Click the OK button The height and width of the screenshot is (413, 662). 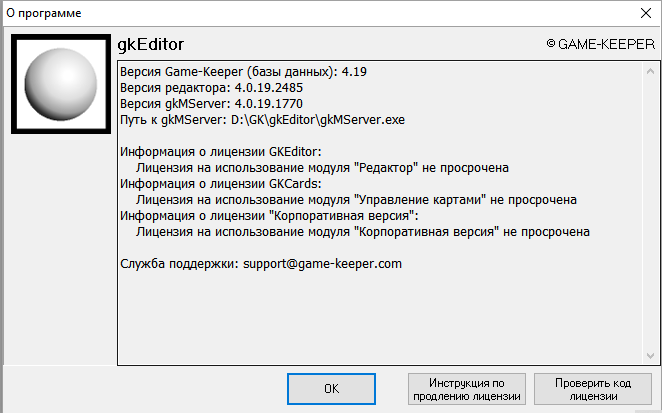click(331, 389)
